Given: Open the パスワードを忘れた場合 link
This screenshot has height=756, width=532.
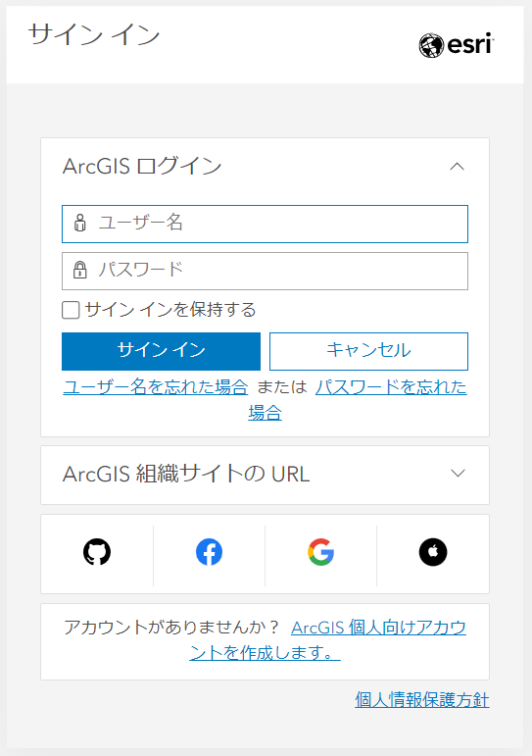Looking at the screenshot, I should point(391,387).
